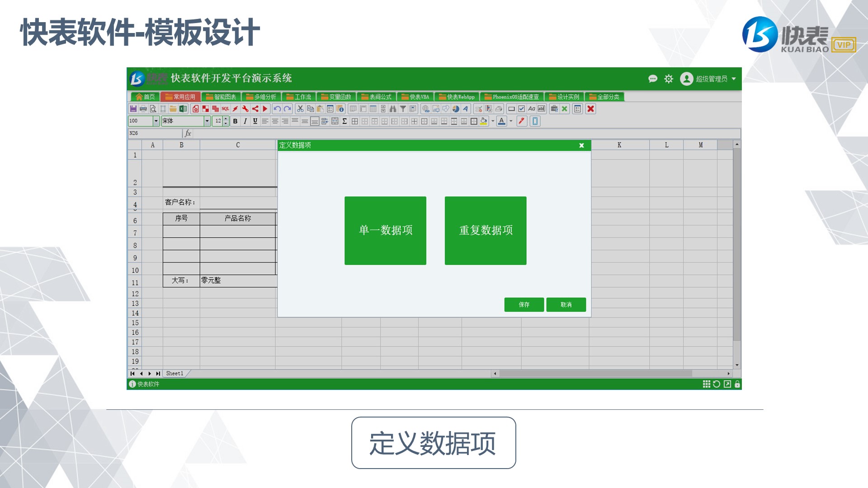Click the red pen icon
The height and width of the screenshot is (488, 868).
[x=522, y=121]
